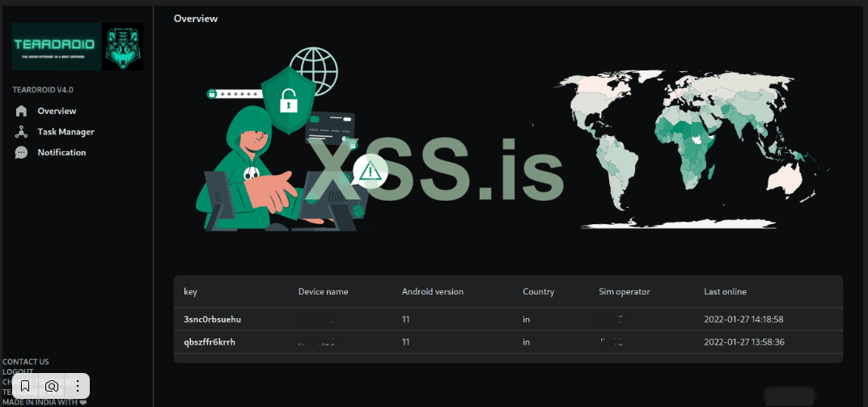Click the TEARDROID V4.0 sidebar label
Screen dimensions: 868x407
click(x=43, y=90)
